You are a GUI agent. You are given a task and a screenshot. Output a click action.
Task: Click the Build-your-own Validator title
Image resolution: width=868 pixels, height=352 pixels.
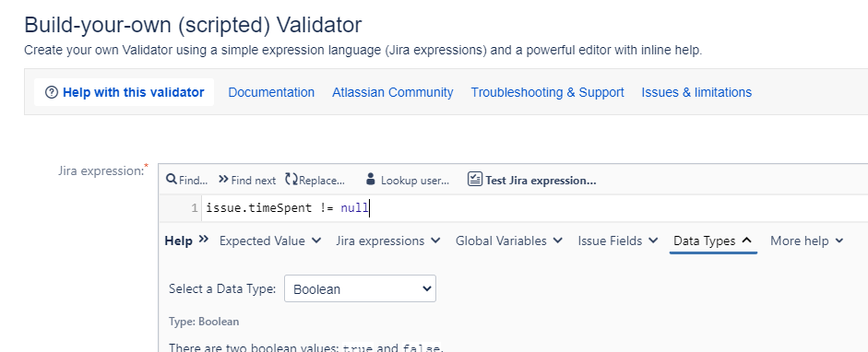click(x=193, y=25)
